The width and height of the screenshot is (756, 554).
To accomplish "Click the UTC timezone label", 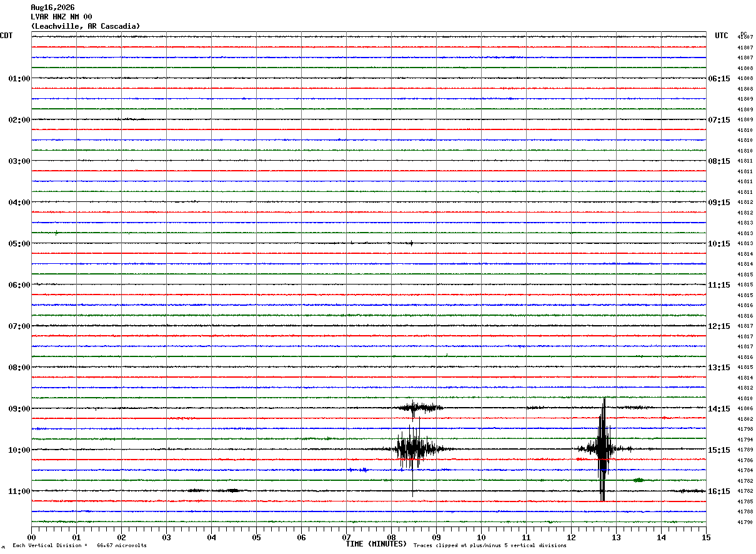I will 722,36.
